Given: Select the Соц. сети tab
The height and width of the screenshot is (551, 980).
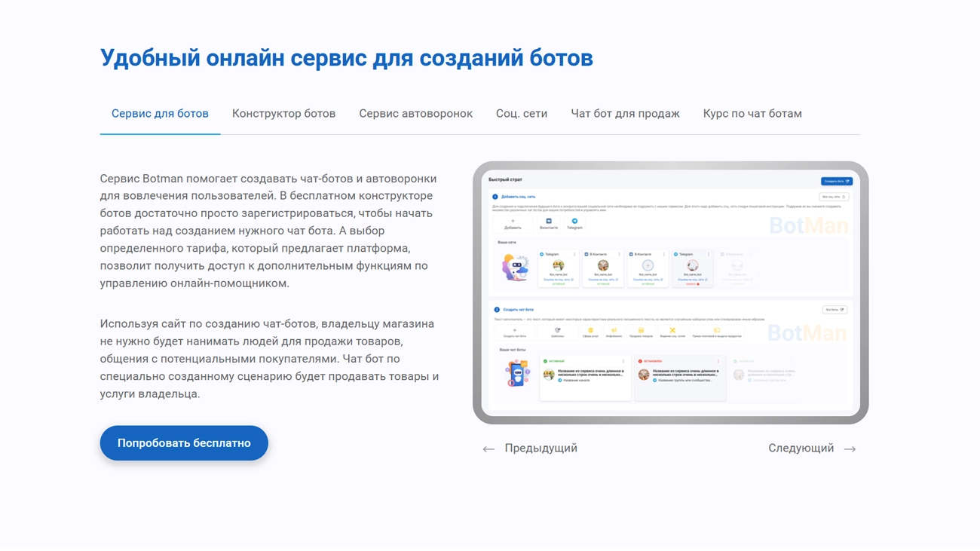Looking at the screenshot, I should tap(521, 114).
